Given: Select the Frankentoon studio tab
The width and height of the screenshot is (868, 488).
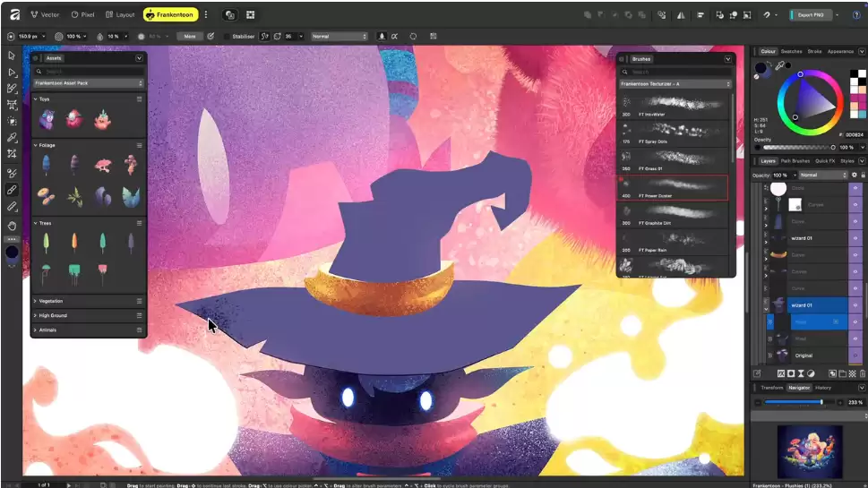Looking at the screenshot, I should [170, 14].
